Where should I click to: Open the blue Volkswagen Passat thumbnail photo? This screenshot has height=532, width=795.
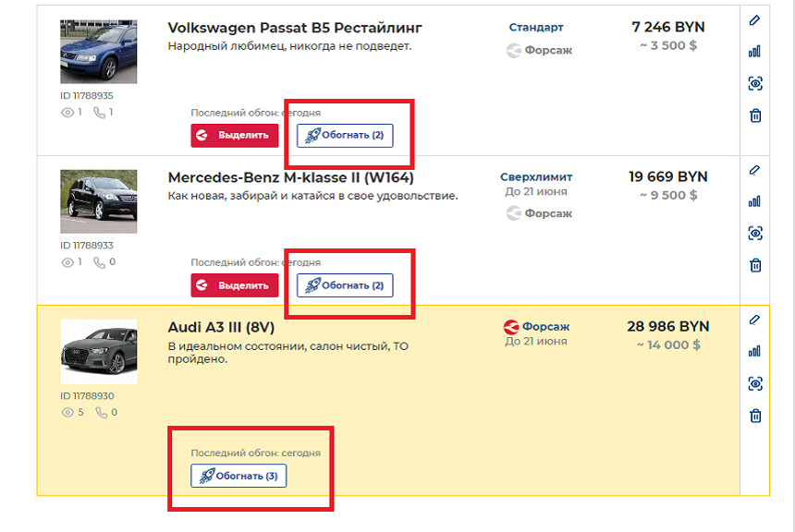[98, 52]
